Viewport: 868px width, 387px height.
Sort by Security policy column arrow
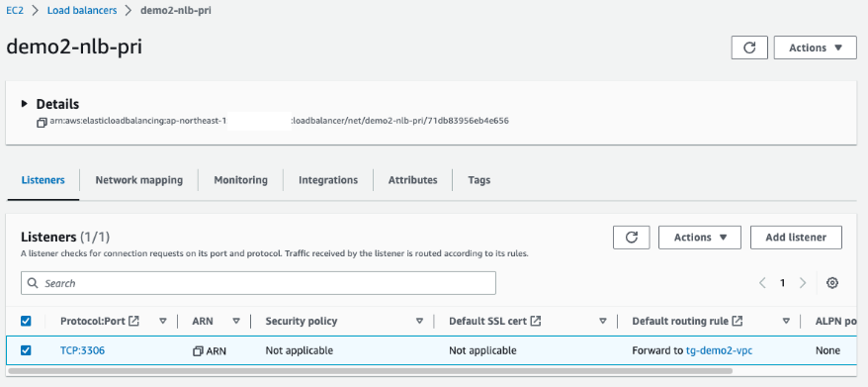click(419, 321)
